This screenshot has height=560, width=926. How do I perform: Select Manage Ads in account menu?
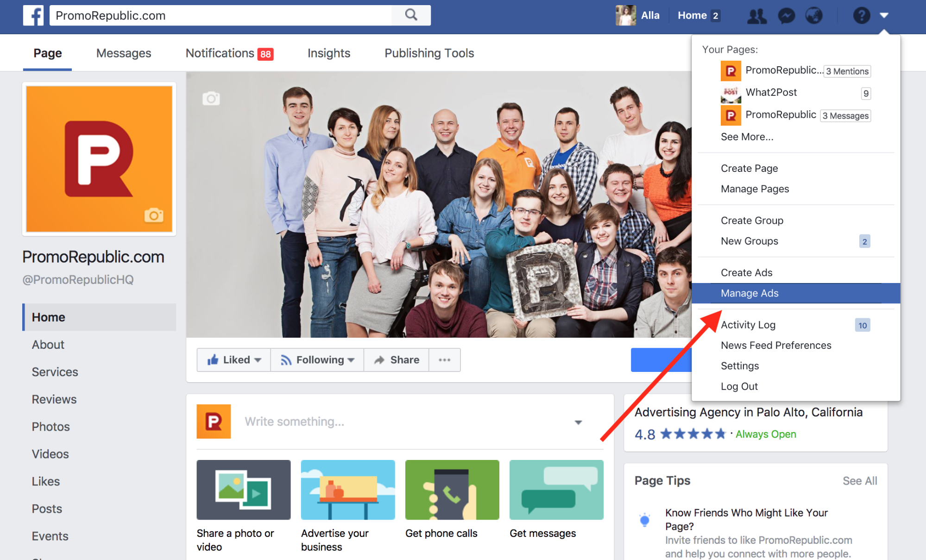click(x=796, y=293)
